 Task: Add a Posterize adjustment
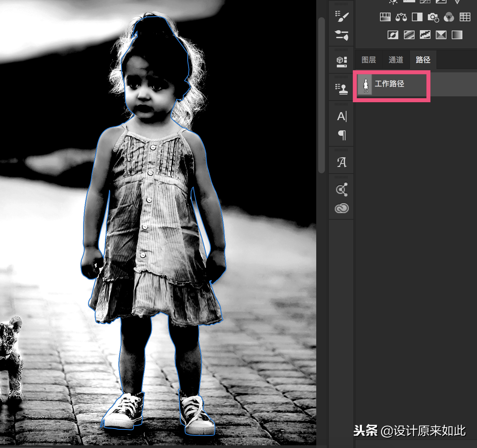coord(409,35)
